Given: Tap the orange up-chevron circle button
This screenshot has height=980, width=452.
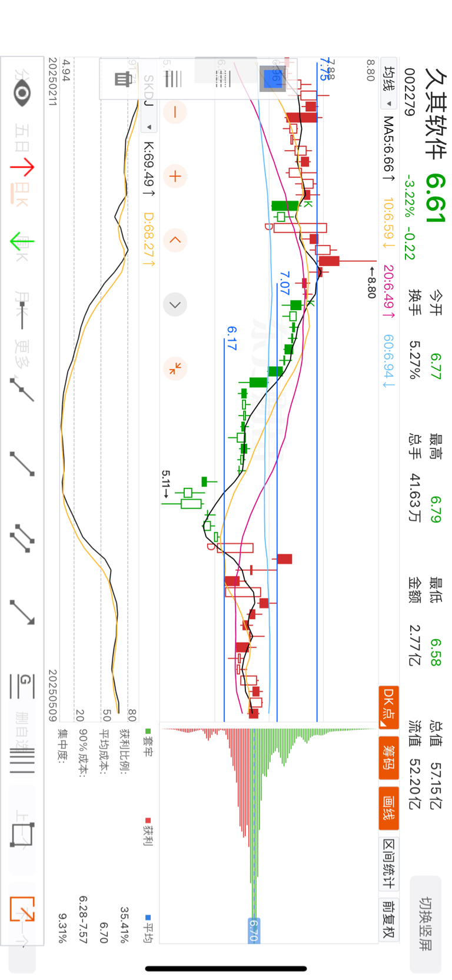Looking at the screenshot, I should click(175, 240).
